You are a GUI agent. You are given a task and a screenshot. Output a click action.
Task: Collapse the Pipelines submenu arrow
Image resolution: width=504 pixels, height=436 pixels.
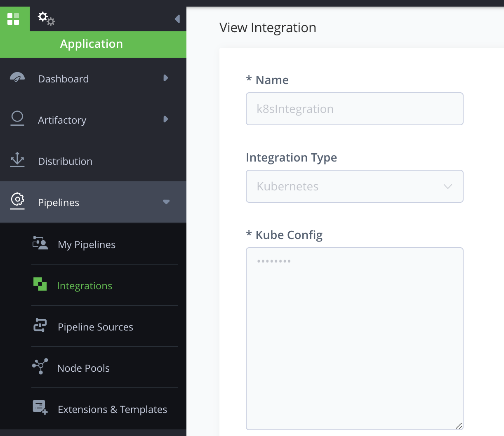[x=166, y=202]
